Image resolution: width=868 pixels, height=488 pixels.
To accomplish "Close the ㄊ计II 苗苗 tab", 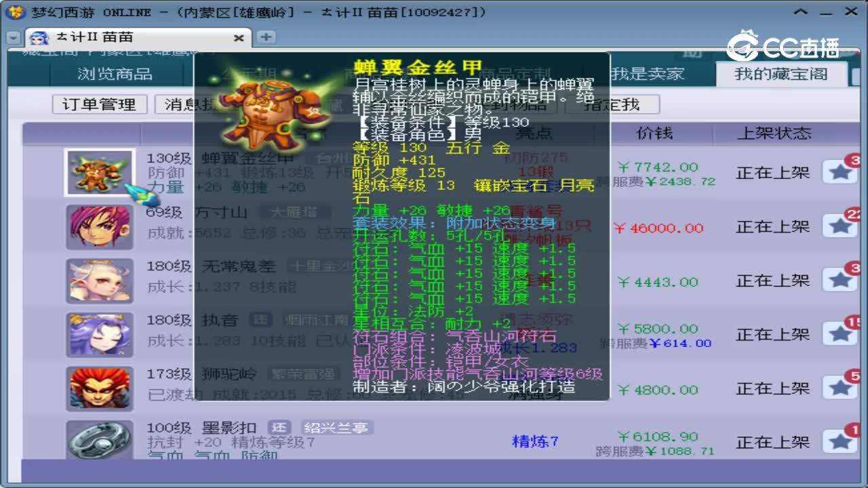I will pos(239,38).
